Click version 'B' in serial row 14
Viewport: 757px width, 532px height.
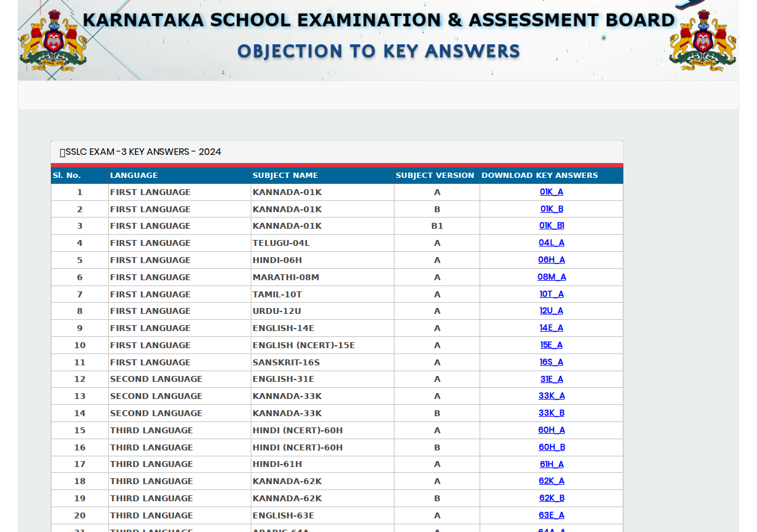click(x=437, y=413)
